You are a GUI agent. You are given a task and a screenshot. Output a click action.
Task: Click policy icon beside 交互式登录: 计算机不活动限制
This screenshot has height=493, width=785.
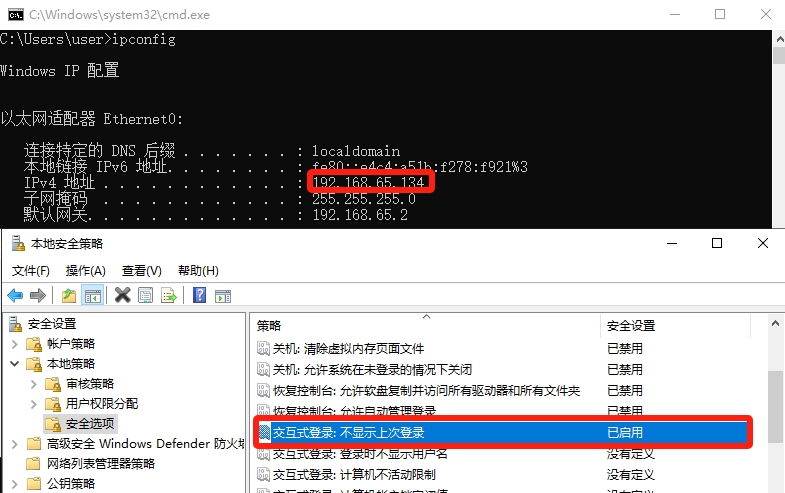click(x=263, y=474)
